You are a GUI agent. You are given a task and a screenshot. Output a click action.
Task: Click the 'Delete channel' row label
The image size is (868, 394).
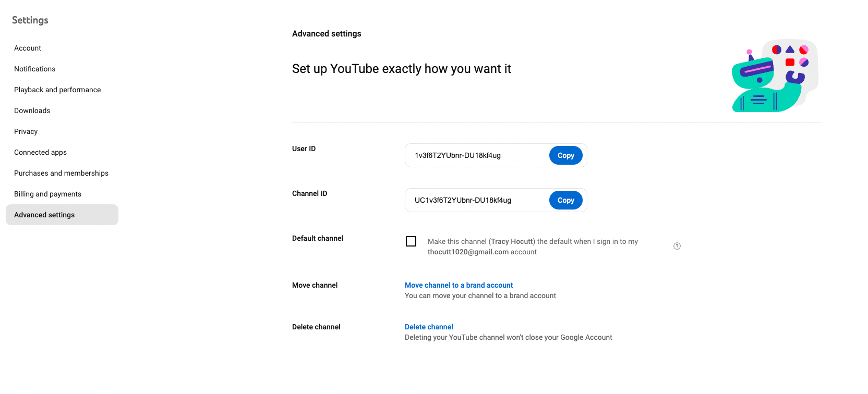[316, 327]
